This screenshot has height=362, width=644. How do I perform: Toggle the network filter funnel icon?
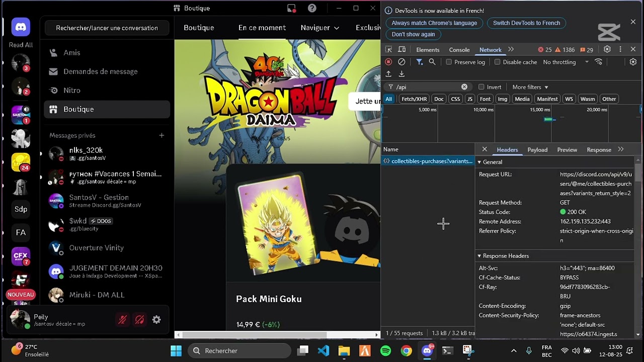(x=419, y=62)
